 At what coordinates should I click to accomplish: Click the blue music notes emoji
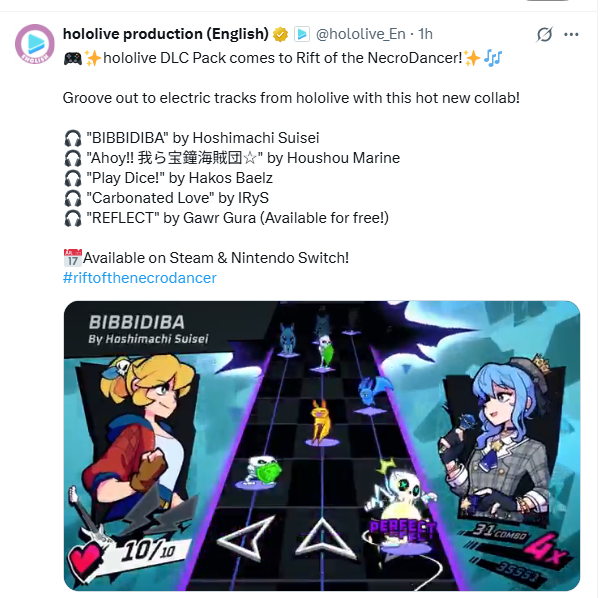pyautogui.click(x=493, y=58)
